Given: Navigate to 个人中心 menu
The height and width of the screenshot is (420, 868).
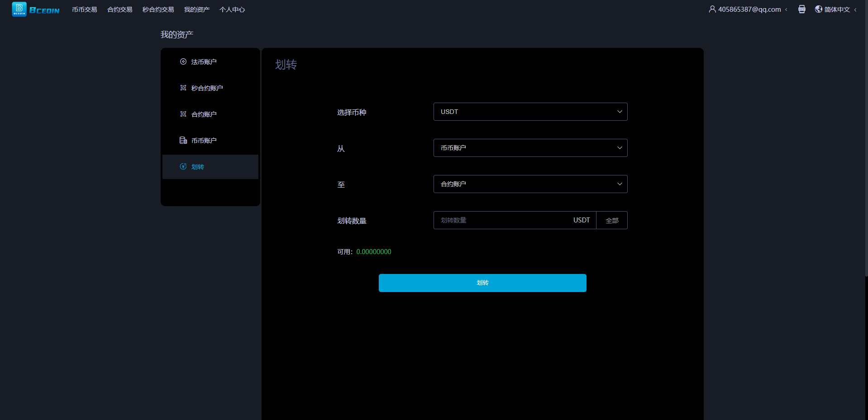Looking at the screenshot, I should [x=232, y=9].
